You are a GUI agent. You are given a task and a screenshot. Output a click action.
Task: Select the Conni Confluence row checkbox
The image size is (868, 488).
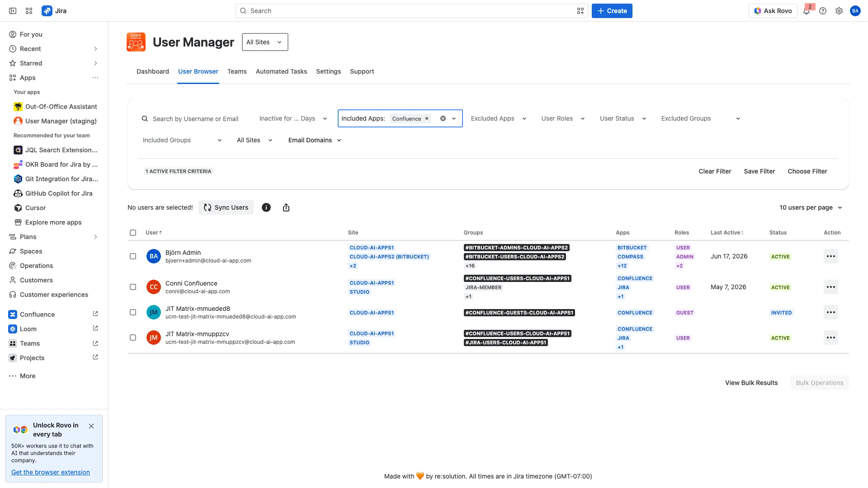pos(133,287)
